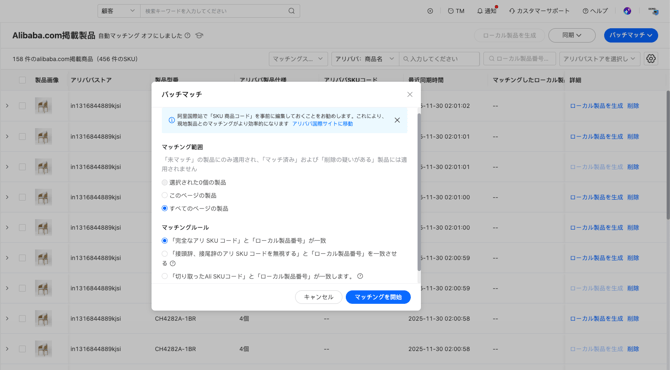Open help tooltip for 切り取ったAli SKUコード rule
This screenshot has height=370, width=670.
[x=360, y=276]
